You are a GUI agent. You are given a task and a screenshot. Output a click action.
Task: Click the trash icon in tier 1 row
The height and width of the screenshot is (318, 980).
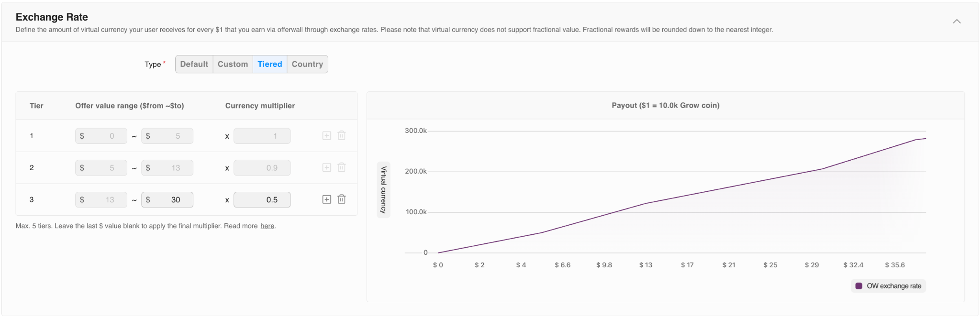(x=342, y=136)
